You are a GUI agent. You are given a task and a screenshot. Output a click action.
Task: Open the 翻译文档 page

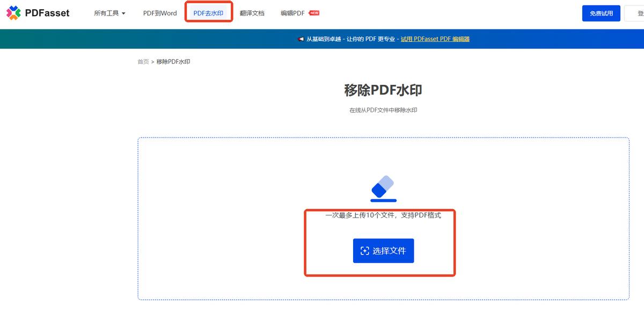[252, 13]
